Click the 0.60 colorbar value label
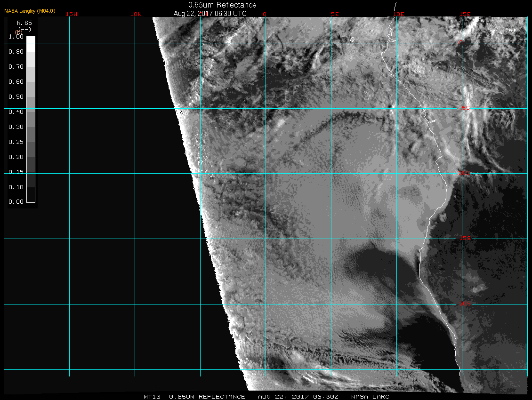The image size is (532, 400). (16, 82)
